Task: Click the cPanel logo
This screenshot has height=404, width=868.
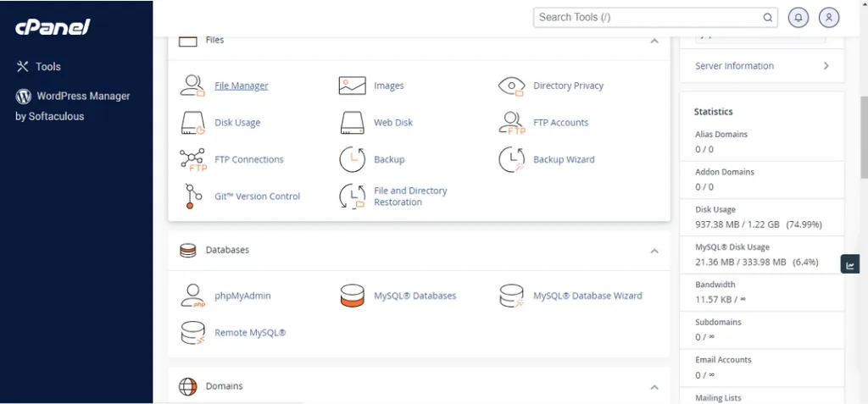Action: [x=53, y=26]
